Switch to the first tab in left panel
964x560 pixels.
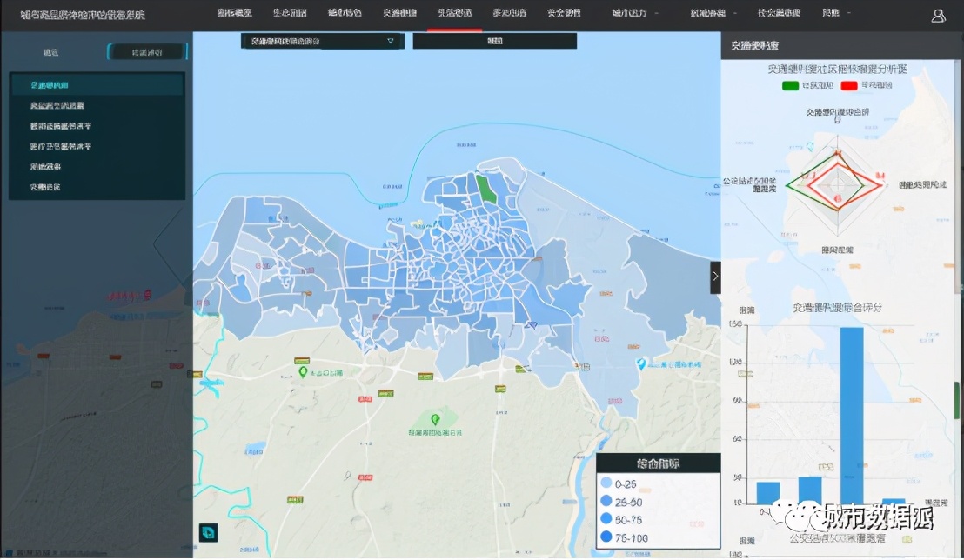pos(51,52)
